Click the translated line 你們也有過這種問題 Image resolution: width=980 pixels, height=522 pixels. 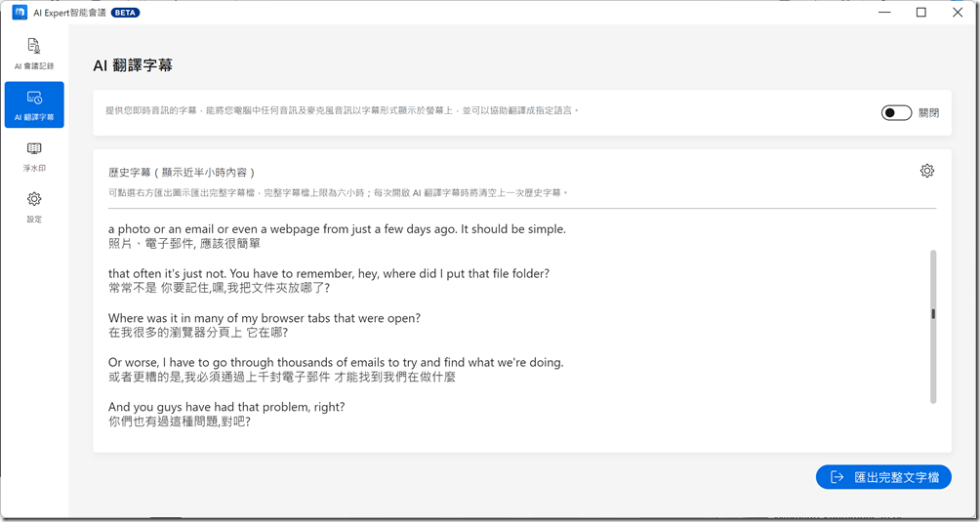click(x=180, y=422)
